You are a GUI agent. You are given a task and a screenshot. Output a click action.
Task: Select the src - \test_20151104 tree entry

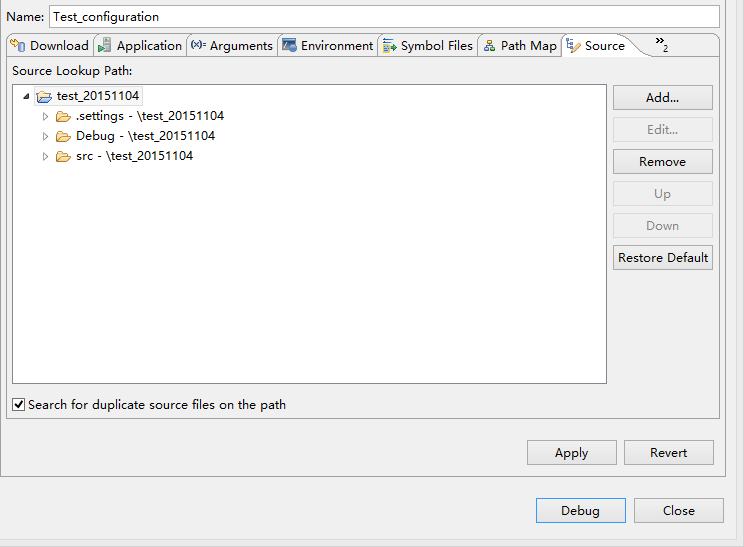click(134, 156)
